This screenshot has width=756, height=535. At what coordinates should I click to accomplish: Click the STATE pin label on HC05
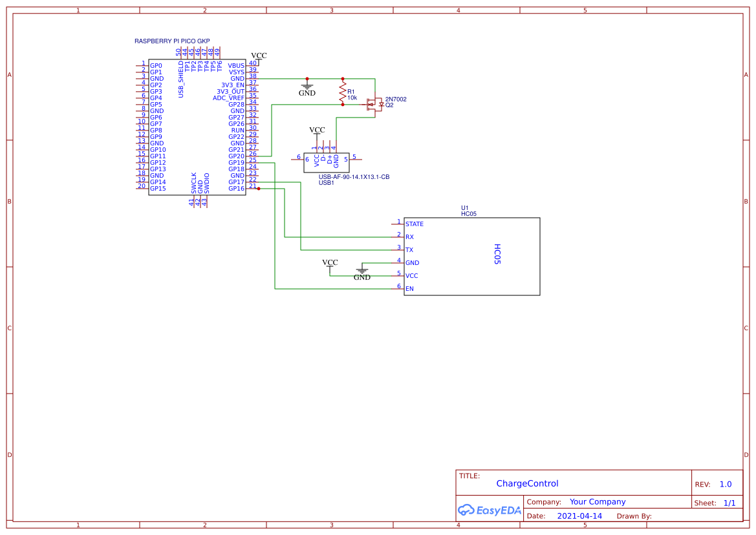coord(414,224)
